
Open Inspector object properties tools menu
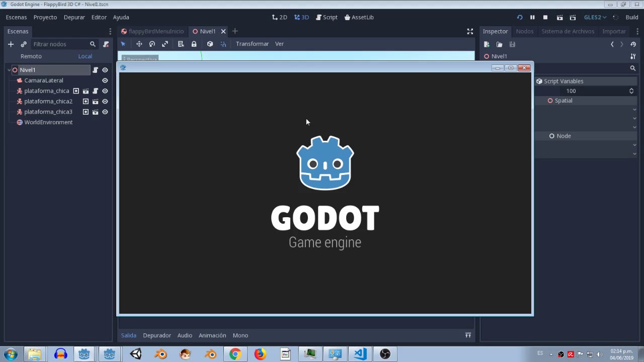point(633,56)
